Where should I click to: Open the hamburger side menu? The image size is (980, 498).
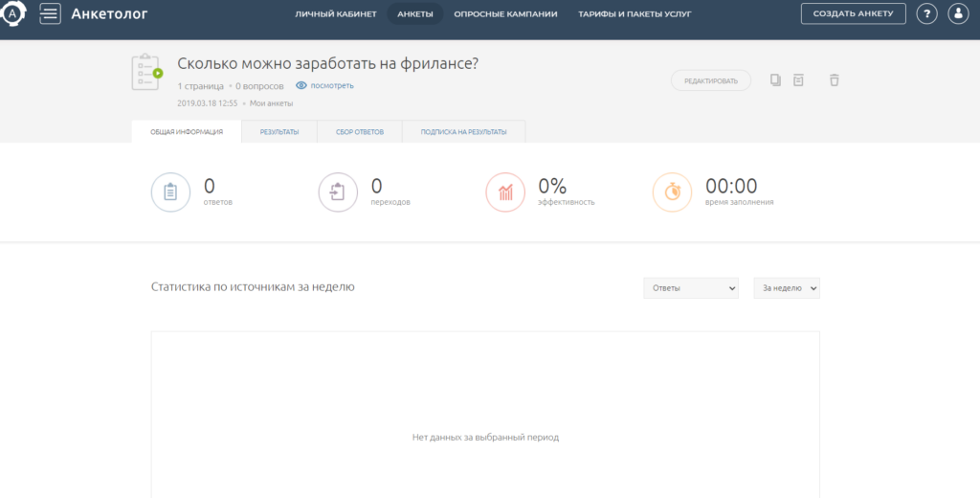tap(50, 13)
